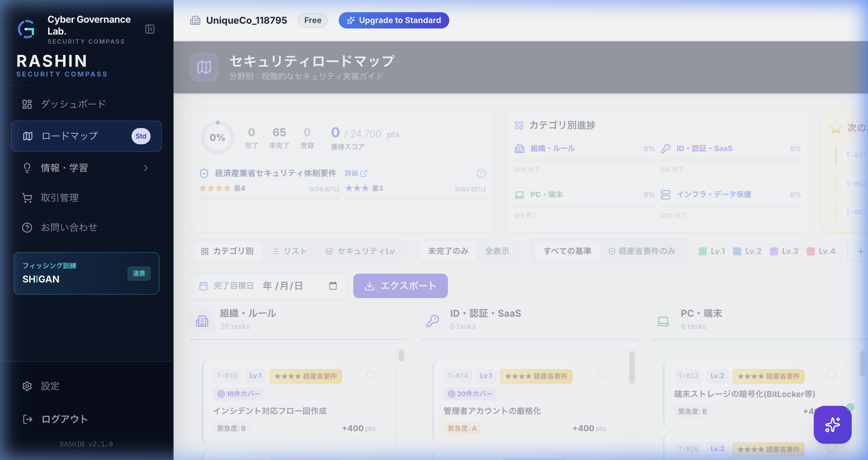This screenshot has width=868, height=460.
Task: Mark task T-012 complete with its circle
Action: coord(831,375)
